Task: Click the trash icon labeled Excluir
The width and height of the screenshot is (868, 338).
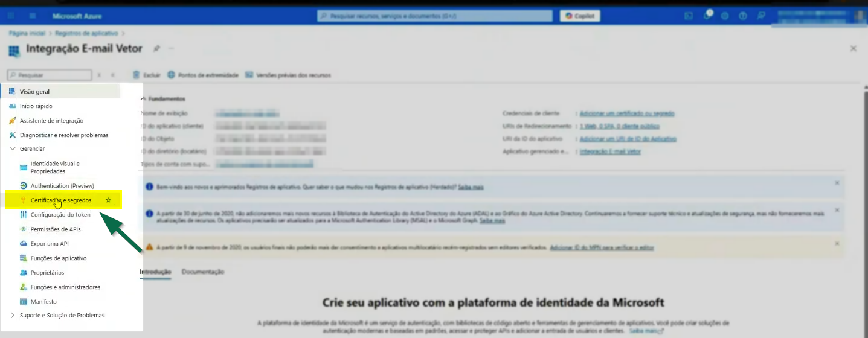Action: (137, 75)
